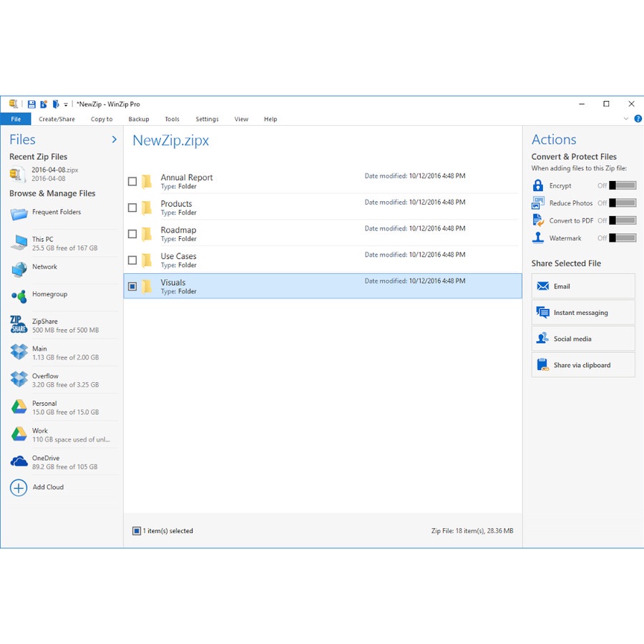Click the Encrypt padlock icon
644x644 pixels.
(x=538, y=185)
